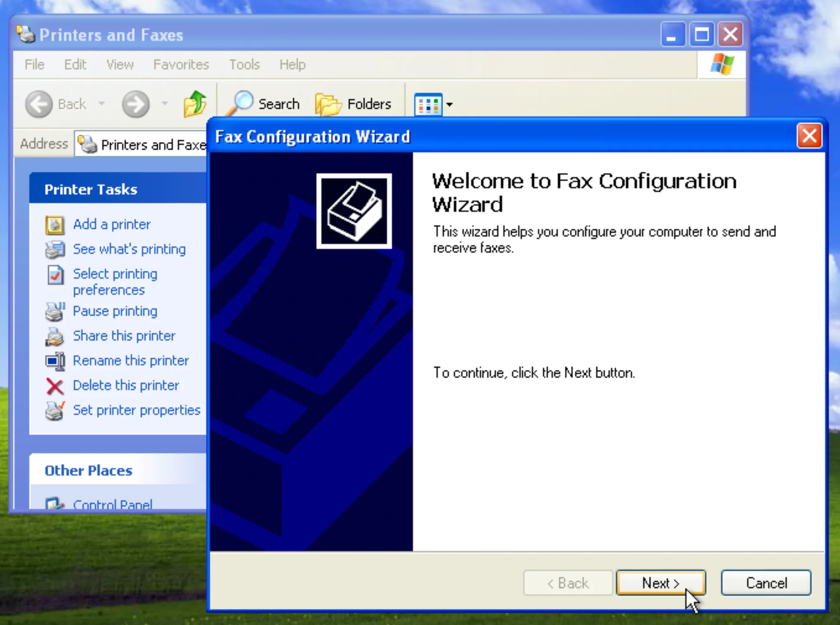Click the Up folder icon on the toolbar
The height and width of the screenshot is (625, 840).
coord(195,103)
